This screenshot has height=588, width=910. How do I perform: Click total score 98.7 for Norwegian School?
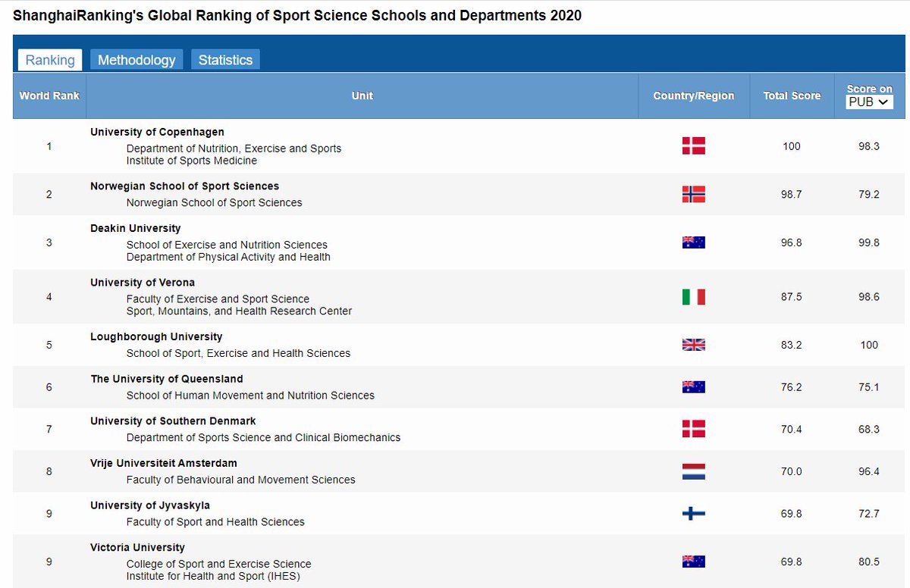(x=792, y=195)
